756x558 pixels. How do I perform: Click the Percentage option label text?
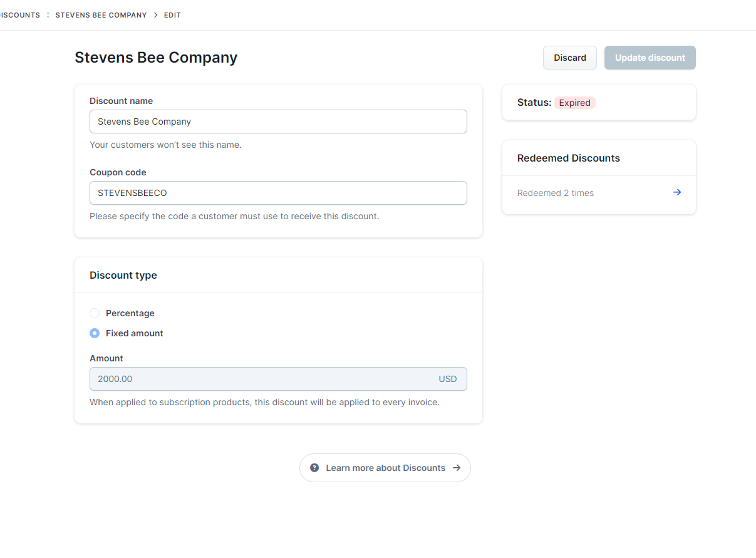pos(130,313)
